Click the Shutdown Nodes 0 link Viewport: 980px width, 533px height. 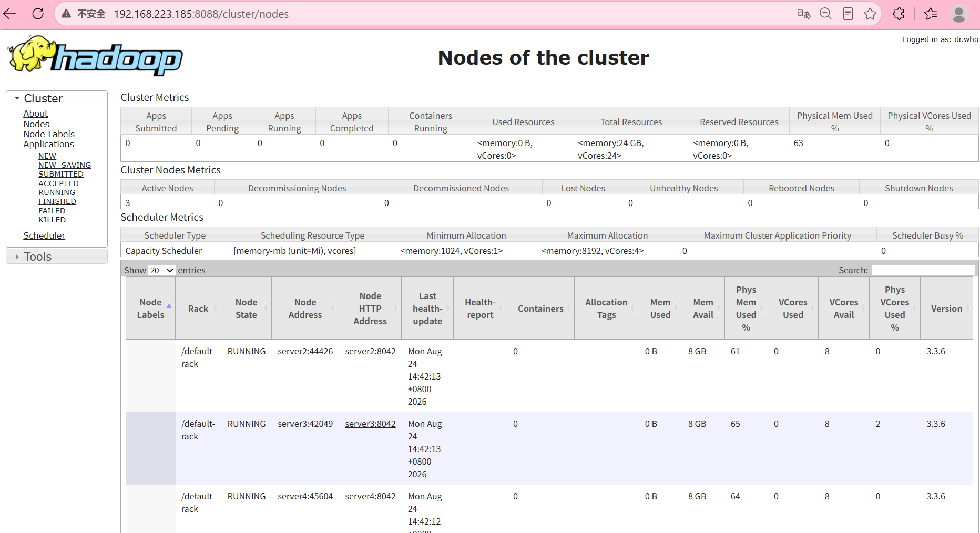pyautogui.click(x=866, y=203)
